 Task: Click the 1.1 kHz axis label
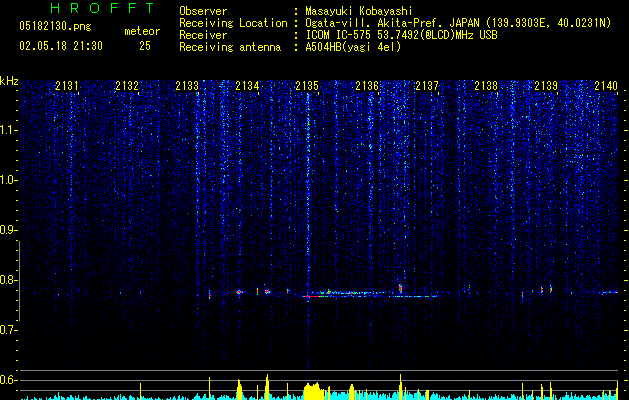click(x=7, y=130)
